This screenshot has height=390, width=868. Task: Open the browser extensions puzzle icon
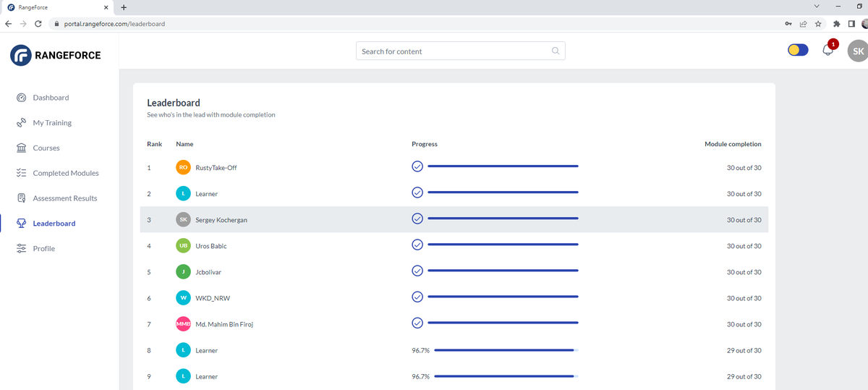[837, 24]
